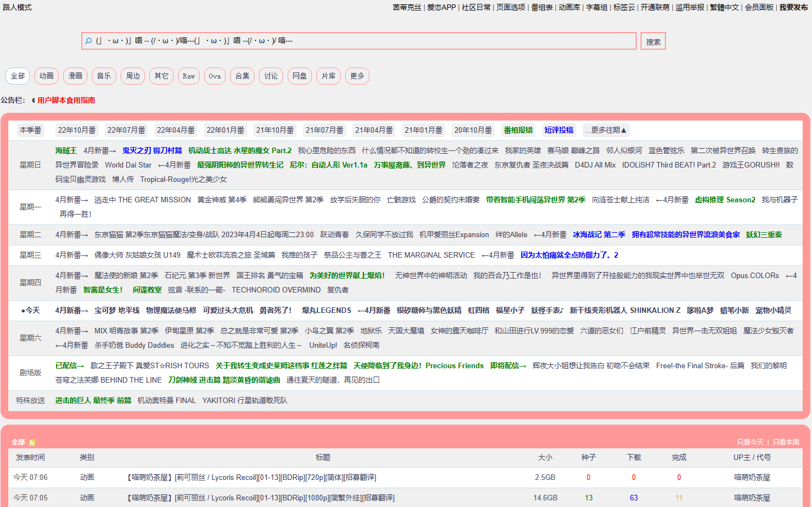The image size is (812, 507).
Task: Select the 漫画 category pill
Action: coord(75,76)
